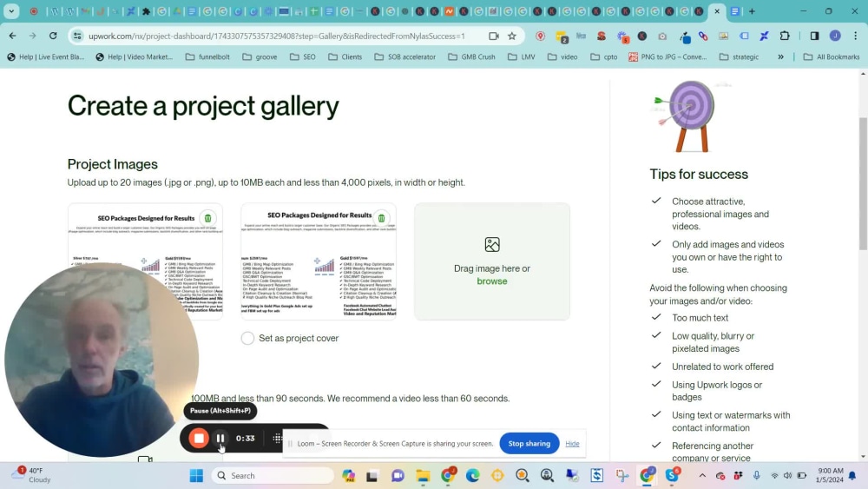Click the taskbar Search box
The image size is (868, 489).
pyautogui.click(x=273, y=475)
